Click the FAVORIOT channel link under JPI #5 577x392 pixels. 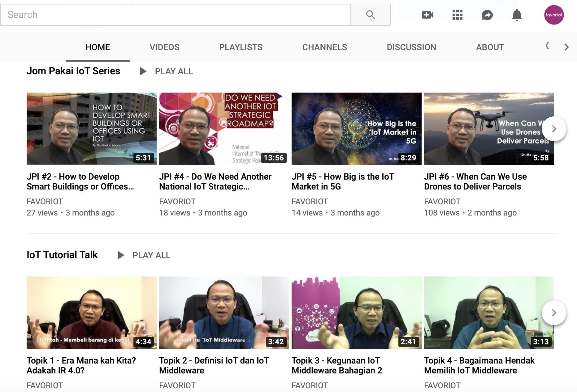coord(310,201)
